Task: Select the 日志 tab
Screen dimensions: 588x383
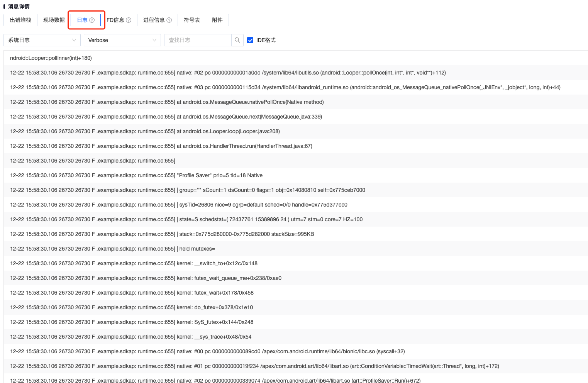Action: click(83, 20)
